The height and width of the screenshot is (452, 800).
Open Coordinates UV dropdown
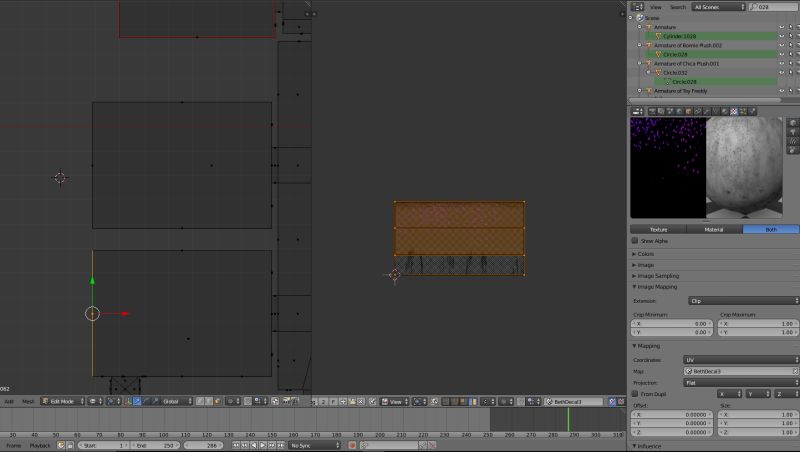741,360
